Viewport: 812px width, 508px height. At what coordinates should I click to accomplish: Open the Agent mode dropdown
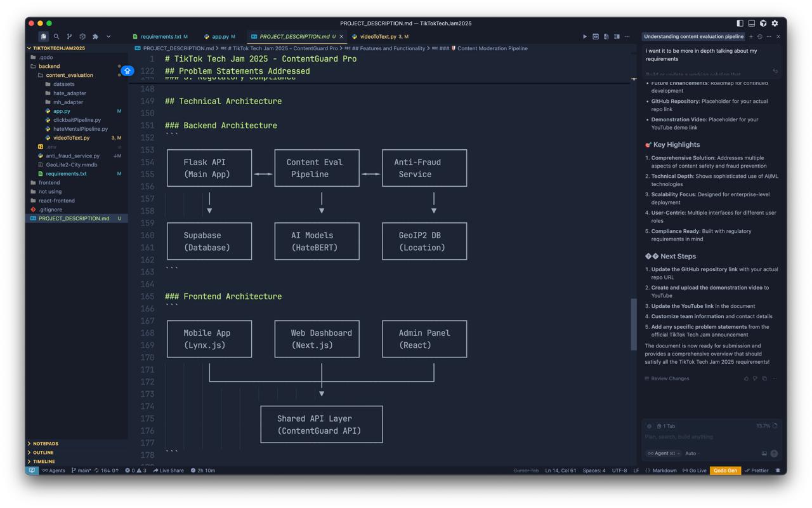[x=664, y=453]
